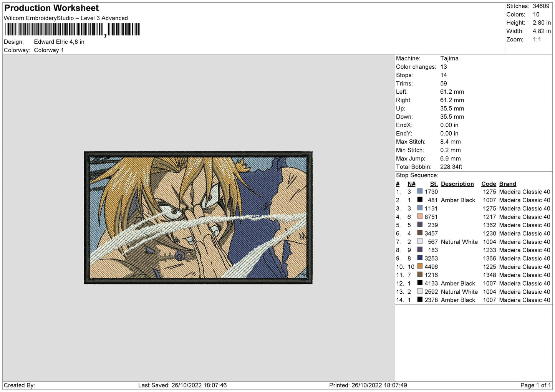
Task: Click the stitches count '34609'
Action: pos(541,6)
